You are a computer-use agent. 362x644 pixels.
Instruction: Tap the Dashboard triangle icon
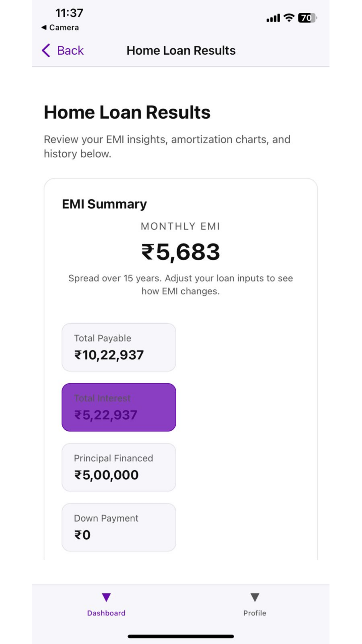(106, 597)
